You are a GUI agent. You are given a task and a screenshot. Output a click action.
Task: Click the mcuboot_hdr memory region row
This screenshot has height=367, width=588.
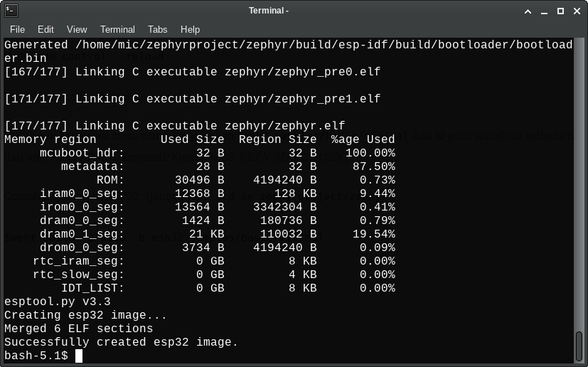[x=199, y=153]
